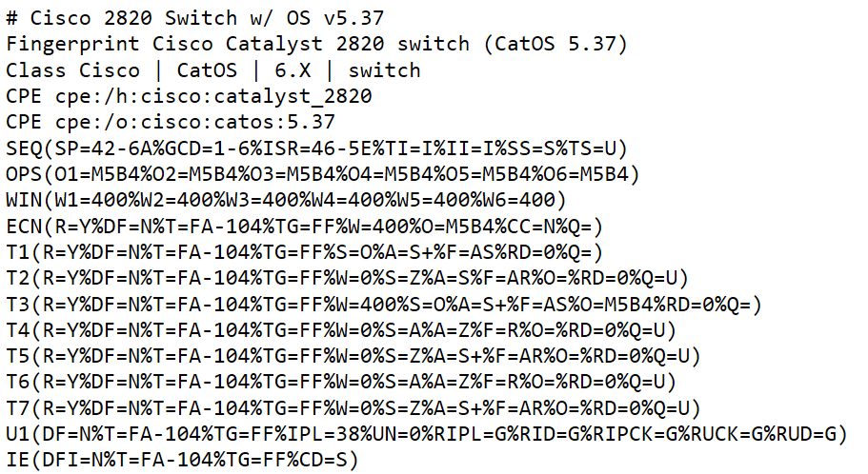This screenshot has width=868, height=474.
Task: Click the T3(R=Y line
Action: coord(384,305)
